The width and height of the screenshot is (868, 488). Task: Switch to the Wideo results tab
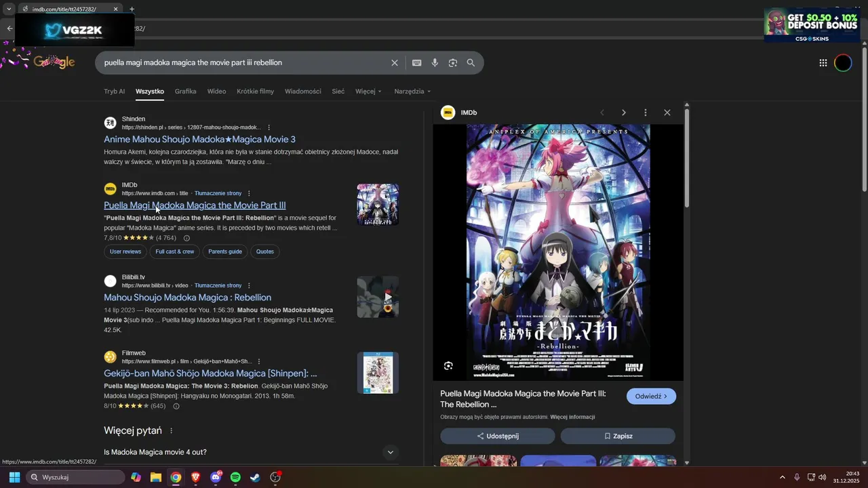tap(216, 91)
